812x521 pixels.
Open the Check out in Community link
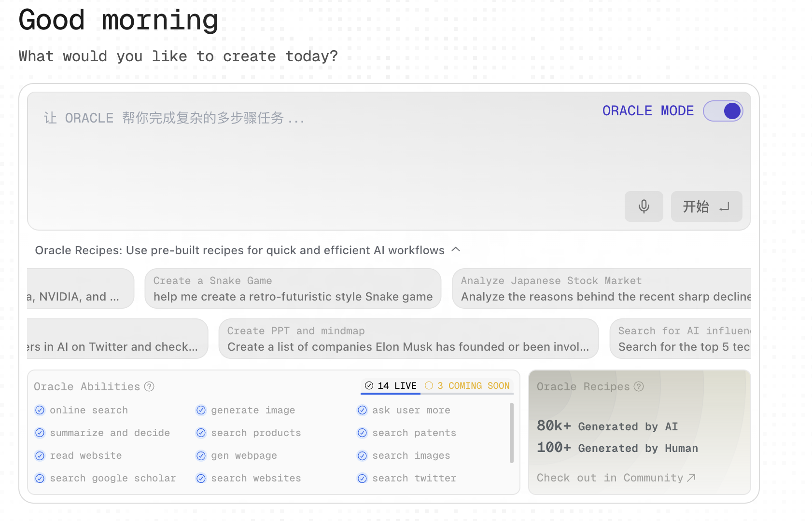[x=616, y=478]
